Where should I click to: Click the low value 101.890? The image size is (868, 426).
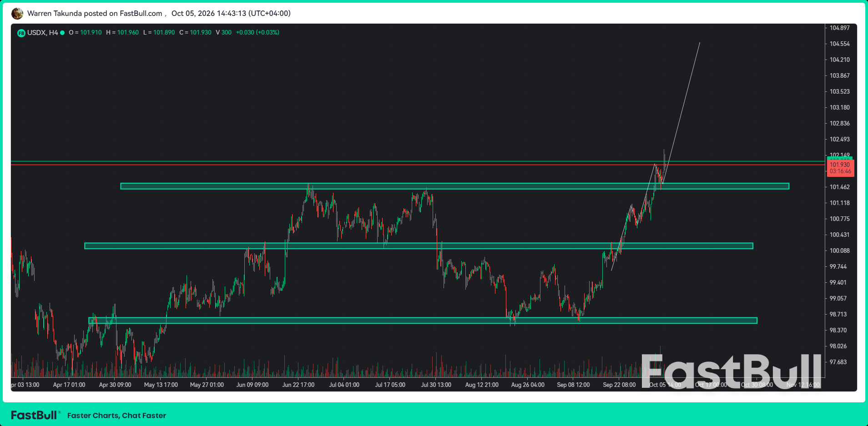(164, 33)
